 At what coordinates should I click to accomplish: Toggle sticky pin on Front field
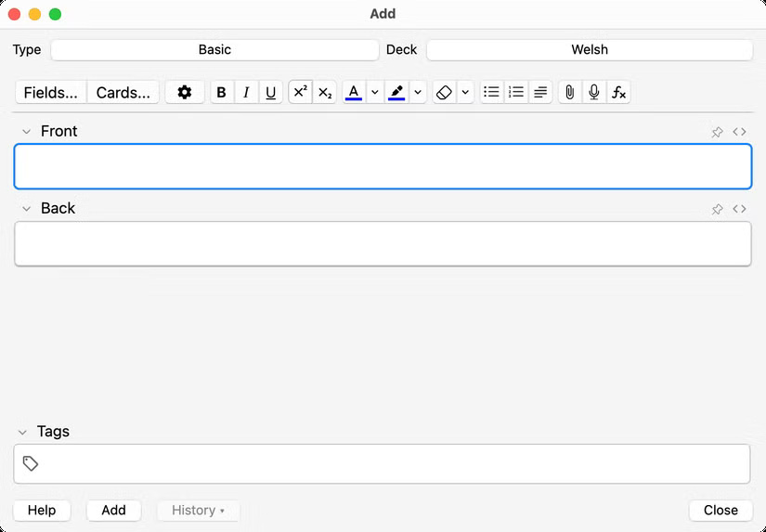(717, 132)
